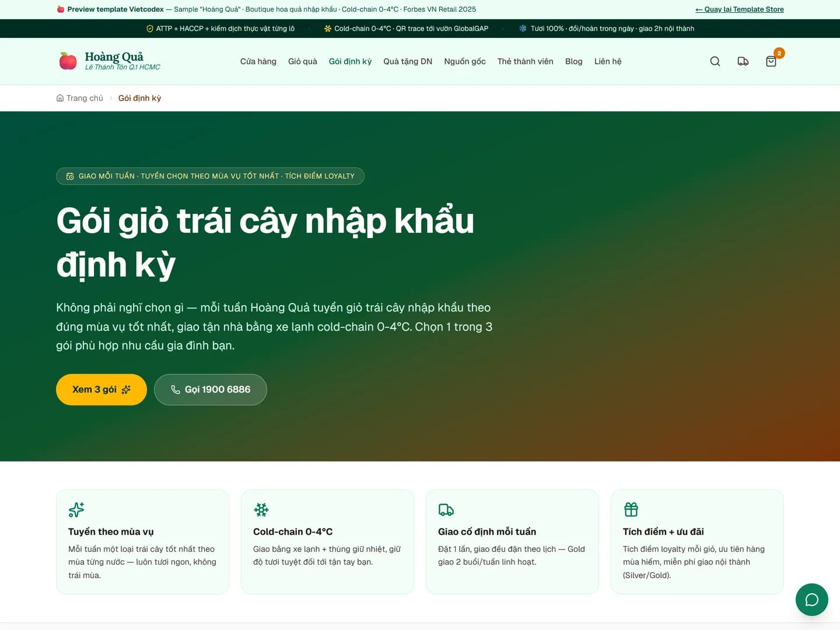Click Gói định kỳ breadcrumb text
This screenshot has width=840, height=630.
point(139,98)
